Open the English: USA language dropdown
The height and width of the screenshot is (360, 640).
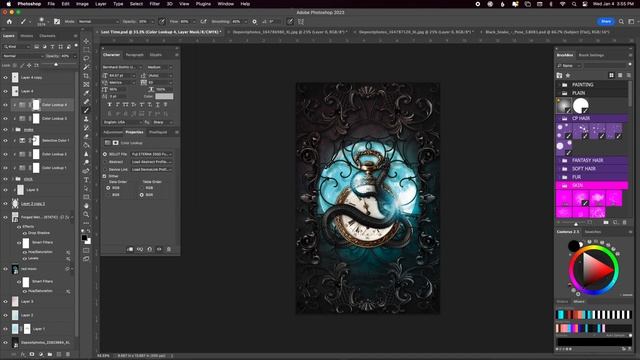click(x=122, y=122)
